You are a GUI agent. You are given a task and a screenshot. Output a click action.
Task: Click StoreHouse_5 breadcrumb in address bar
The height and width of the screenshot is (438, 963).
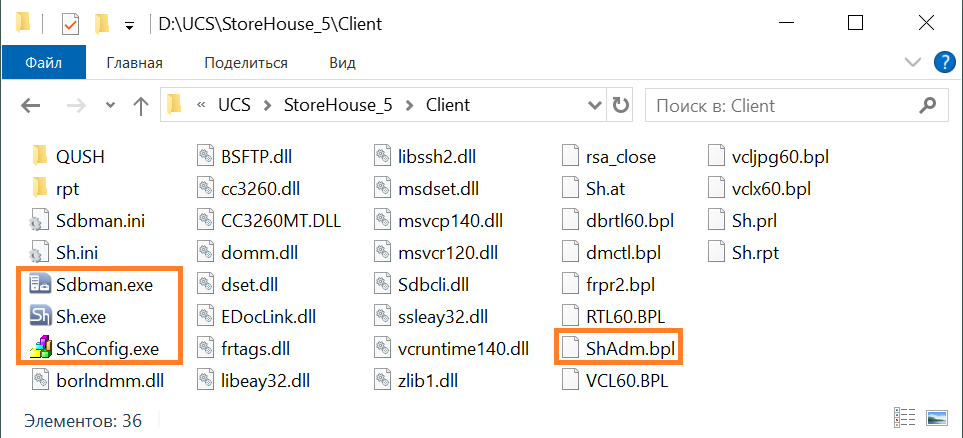click(339, 105)
